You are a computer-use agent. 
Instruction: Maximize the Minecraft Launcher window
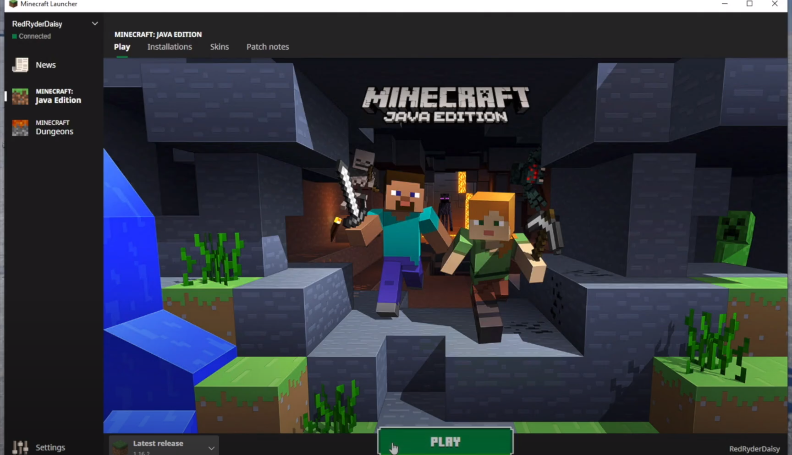click(750, 4)
